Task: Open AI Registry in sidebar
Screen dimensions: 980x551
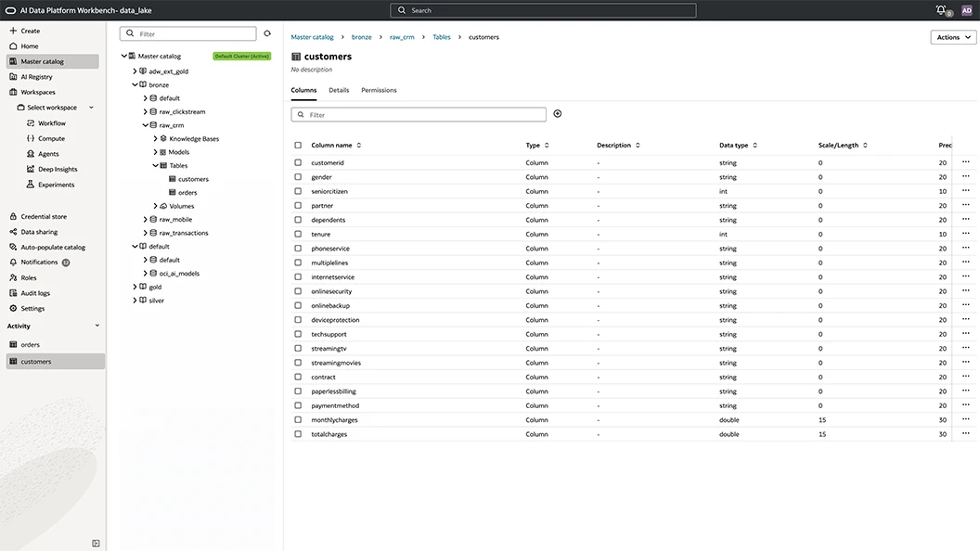Action: pos(32,77)
